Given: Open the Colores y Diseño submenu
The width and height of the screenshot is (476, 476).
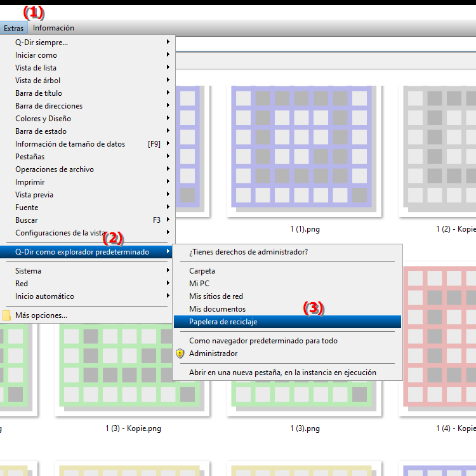Looking at the screenshot, I should [88, 119].
